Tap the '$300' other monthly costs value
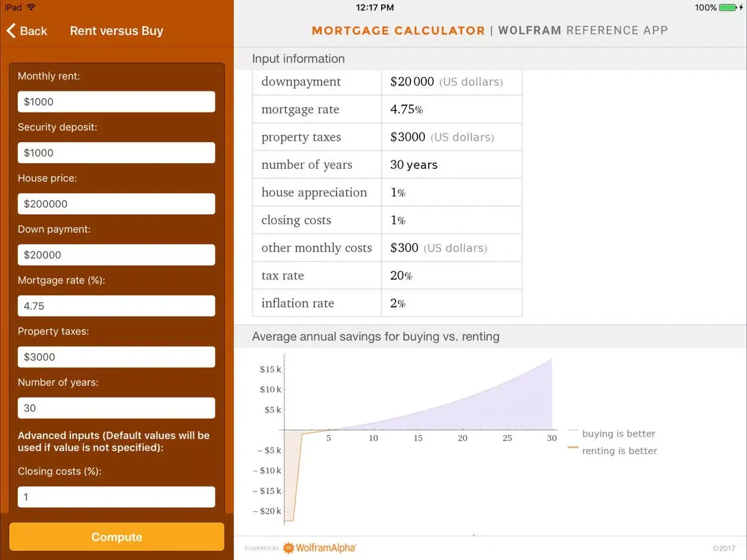 (x=404, y=248)
